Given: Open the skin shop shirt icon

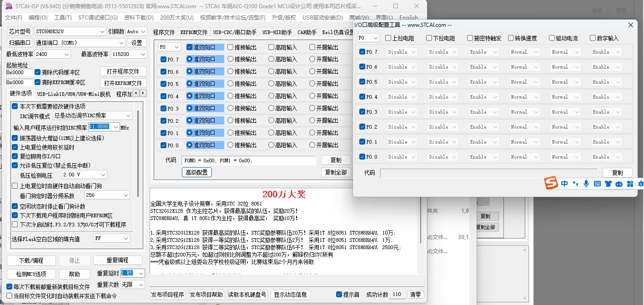Looking at the screenshot, I should 608,184.
